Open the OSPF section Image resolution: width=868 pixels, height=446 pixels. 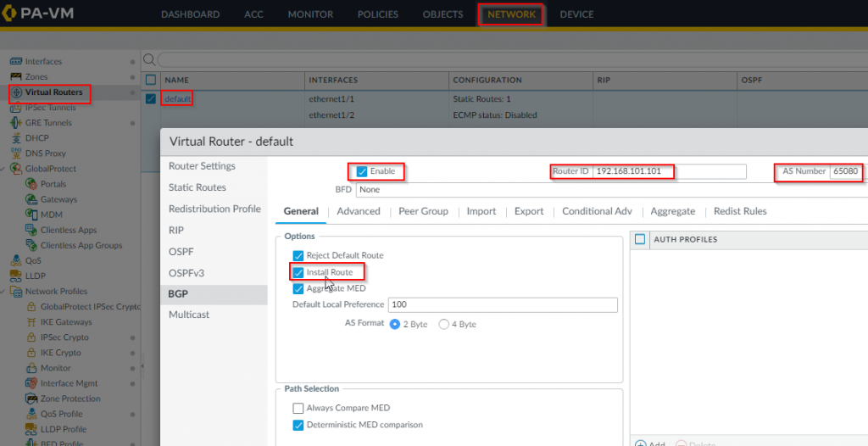click(181, 252)
